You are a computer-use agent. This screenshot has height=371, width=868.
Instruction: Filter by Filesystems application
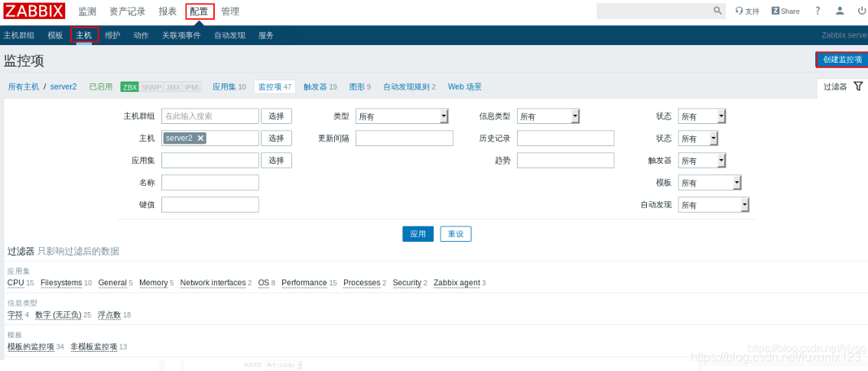coord(61,283)
